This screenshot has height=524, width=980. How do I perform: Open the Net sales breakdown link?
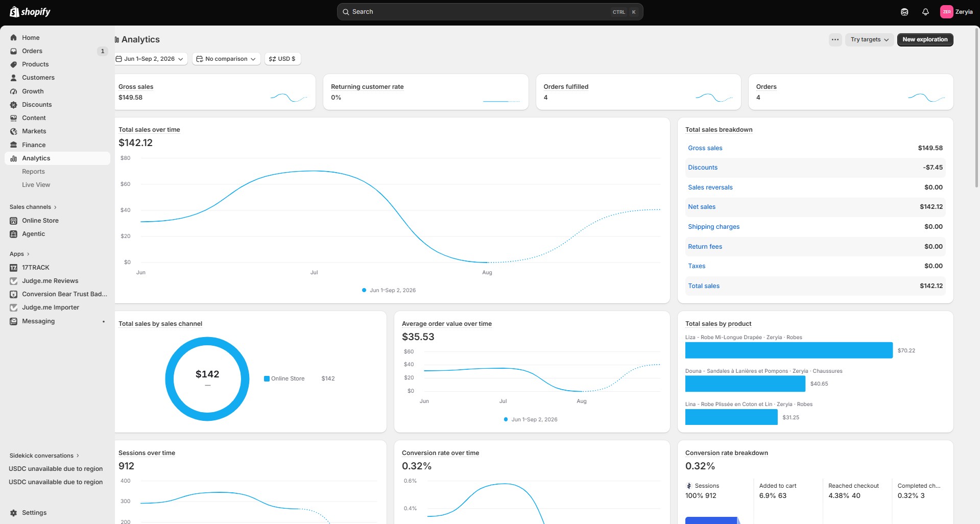coord(702,207)
